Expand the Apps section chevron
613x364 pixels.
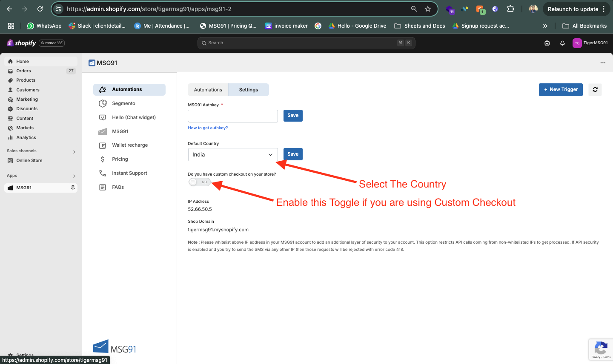(x=74, y=176)
